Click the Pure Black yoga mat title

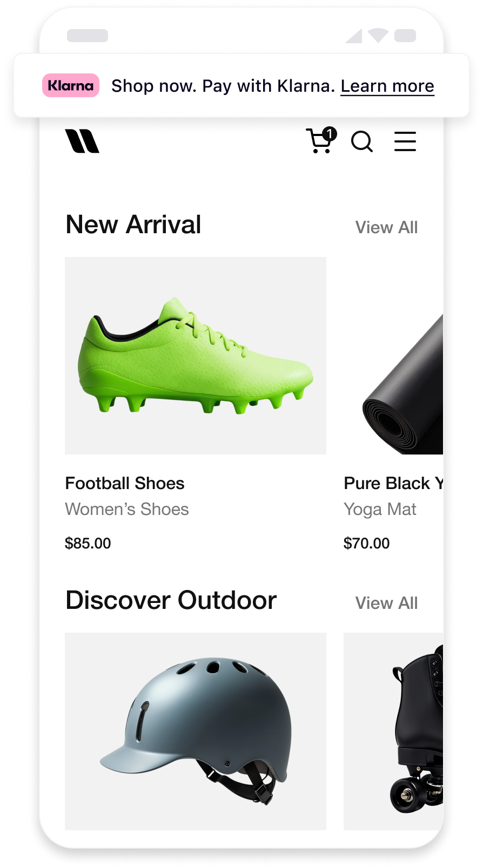click(x=393, y=483)
